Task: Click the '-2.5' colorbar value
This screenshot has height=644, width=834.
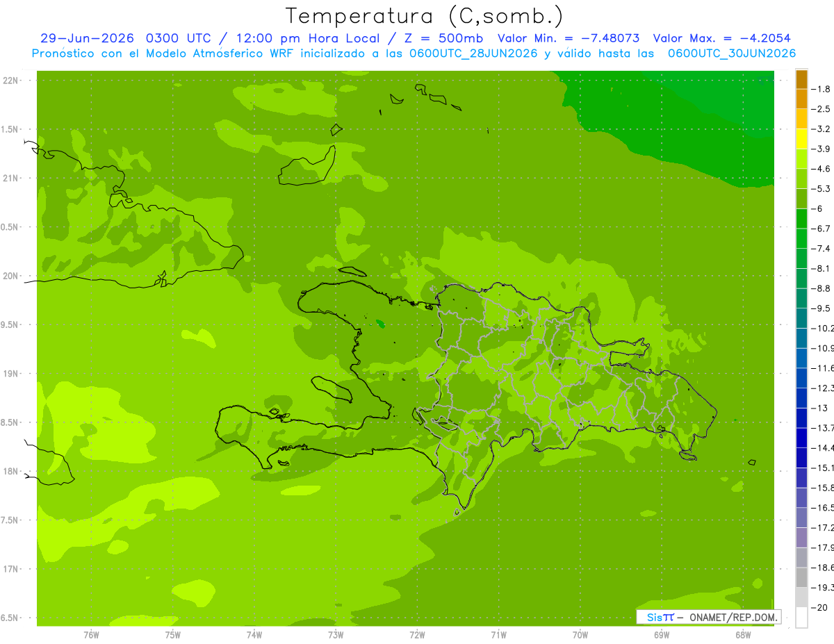Action: (821, 109)
